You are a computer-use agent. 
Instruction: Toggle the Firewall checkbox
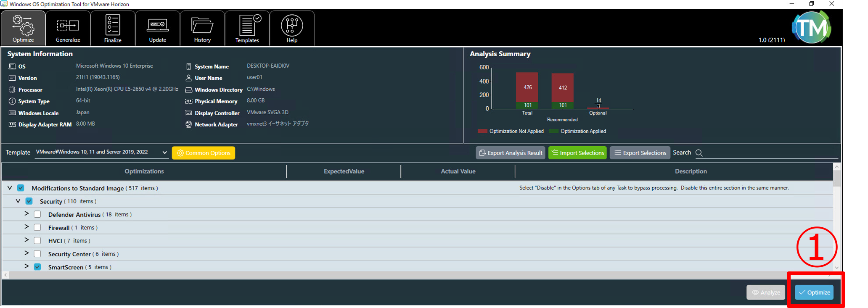point(37,227)
